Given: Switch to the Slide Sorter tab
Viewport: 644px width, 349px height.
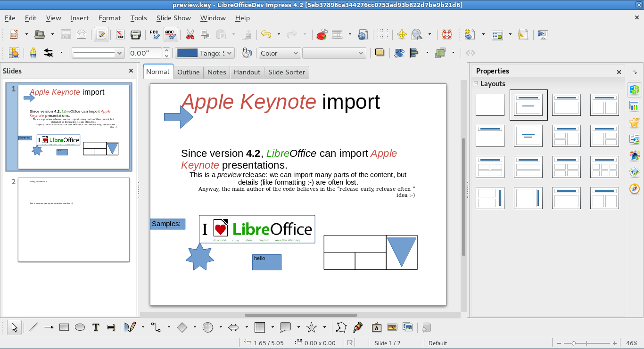Looking at the screenshot, I should pos(287,72).
